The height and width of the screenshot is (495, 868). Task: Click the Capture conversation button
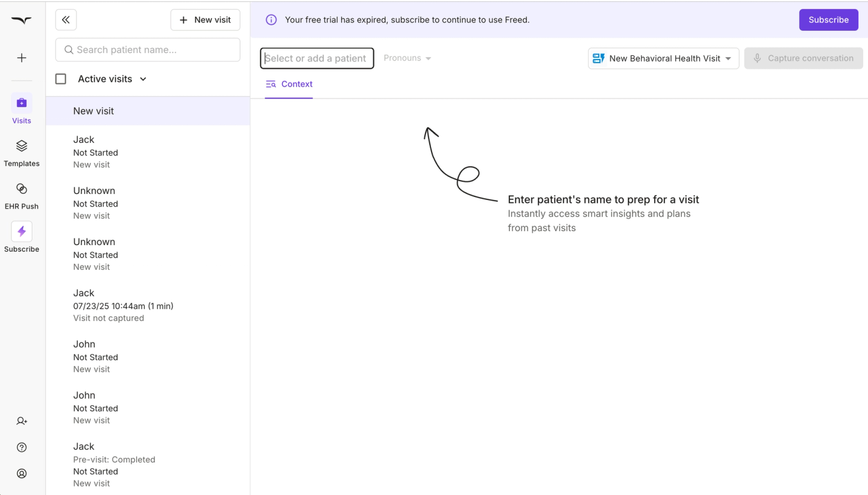click(x=804, y=58)
